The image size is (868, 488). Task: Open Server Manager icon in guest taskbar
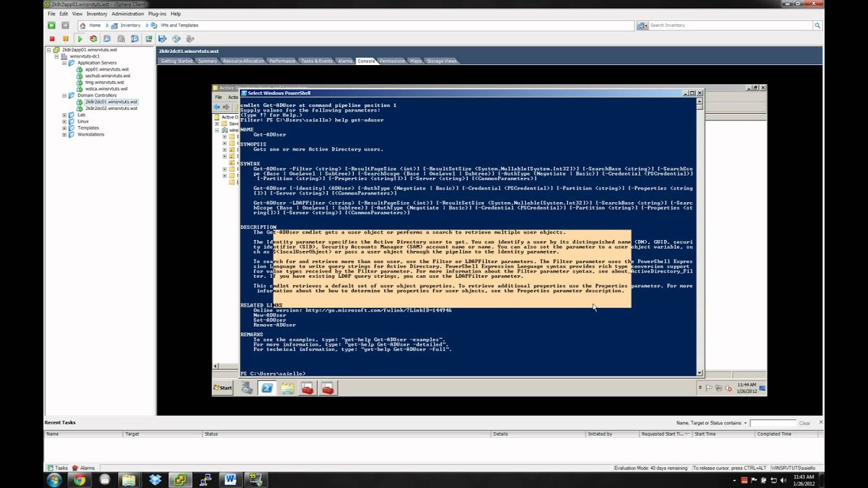point(248,388)
